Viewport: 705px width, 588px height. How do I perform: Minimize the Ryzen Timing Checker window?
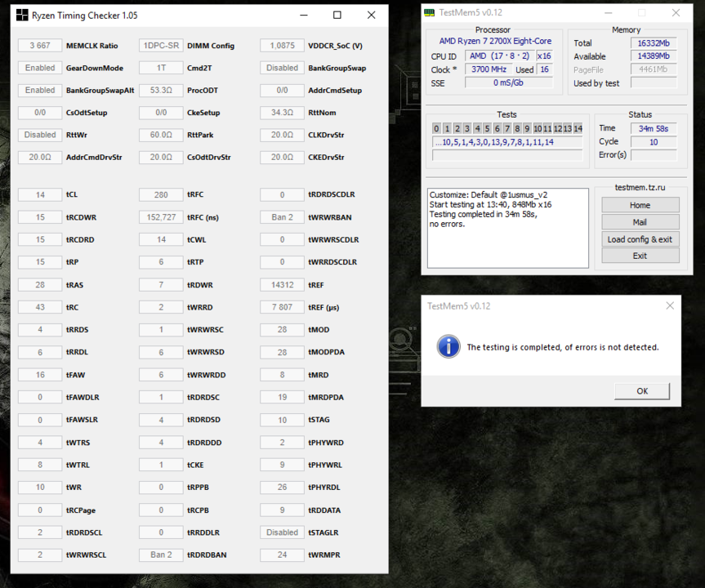pyautogui.click(x=304, y=16)
